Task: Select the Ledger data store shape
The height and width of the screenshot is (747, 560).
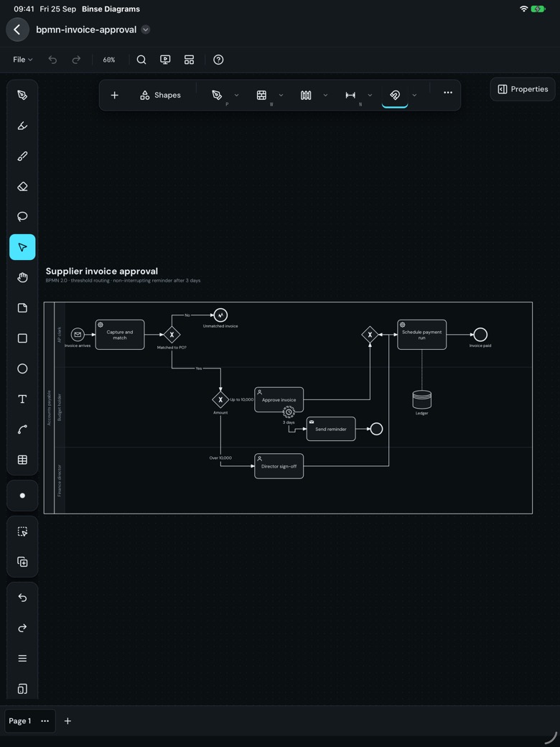Action: point(422,399)
